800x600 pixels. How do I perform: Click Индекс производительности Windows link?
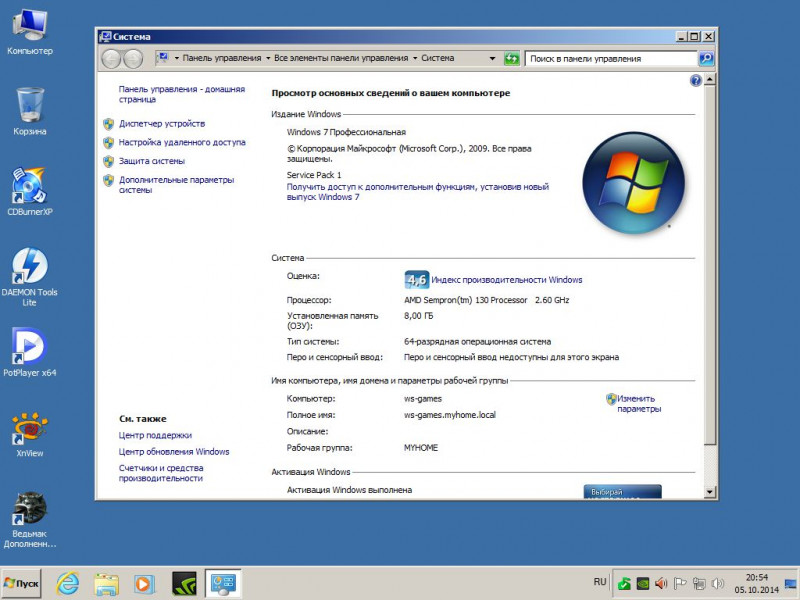click(506, 280)
